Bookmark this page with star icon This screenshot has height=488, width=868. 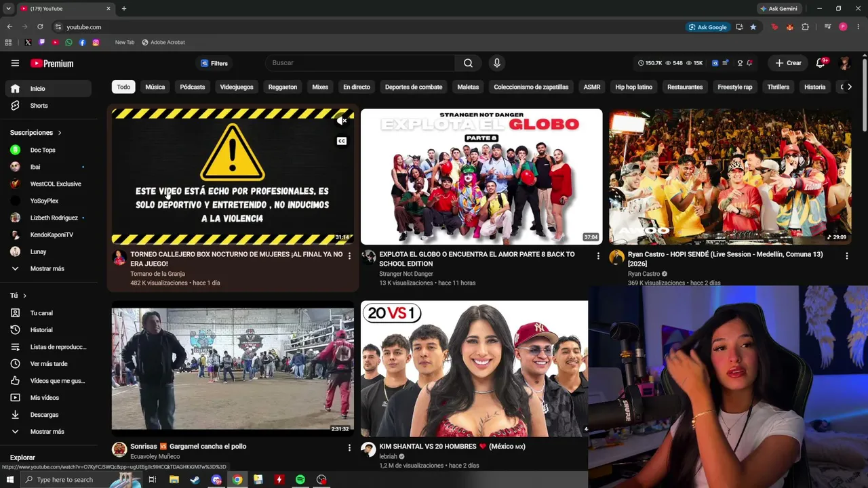[753, 27]
